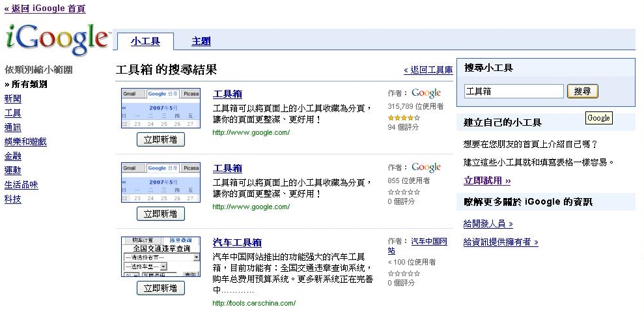Go back via 返回 iGoogle 首頁 link
The height and width of the screenshot is (318, 644).
(45, 8)
